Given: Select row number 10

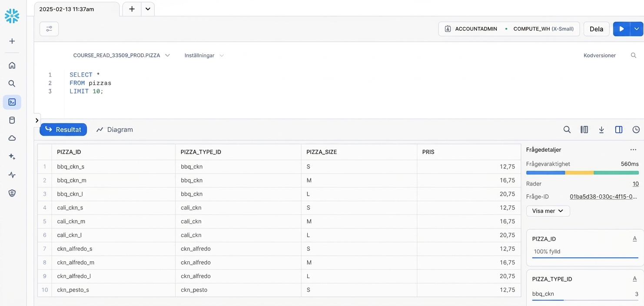Looking at the screenshot, I should (45, 290).
